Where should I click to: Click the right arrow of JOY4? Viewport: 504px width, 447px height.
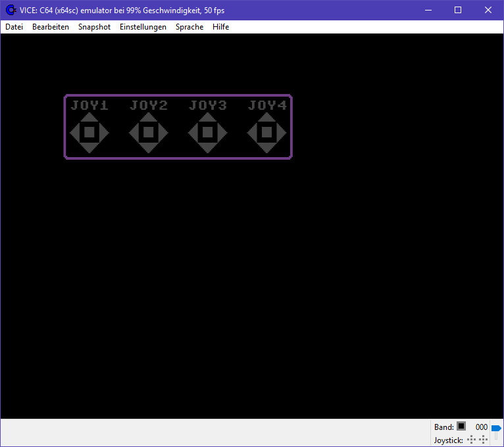click(282, 133)
